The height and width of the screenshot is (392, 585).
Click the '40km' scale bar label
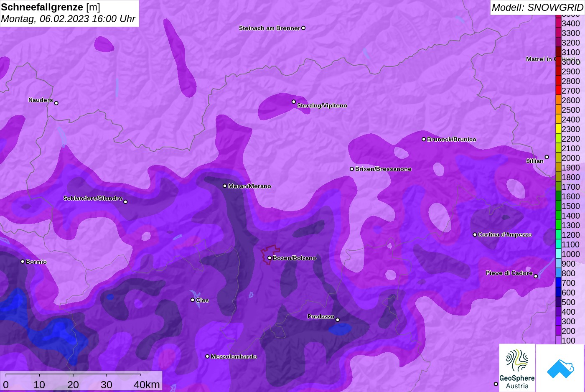[x=147, y=384]
